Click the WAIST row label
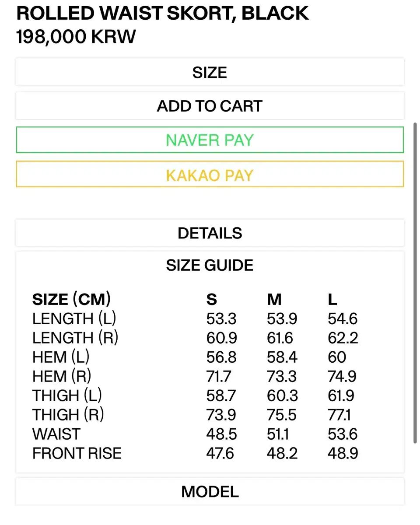The width and height of the screenshot is (420, 525). (x=56, y=434)
